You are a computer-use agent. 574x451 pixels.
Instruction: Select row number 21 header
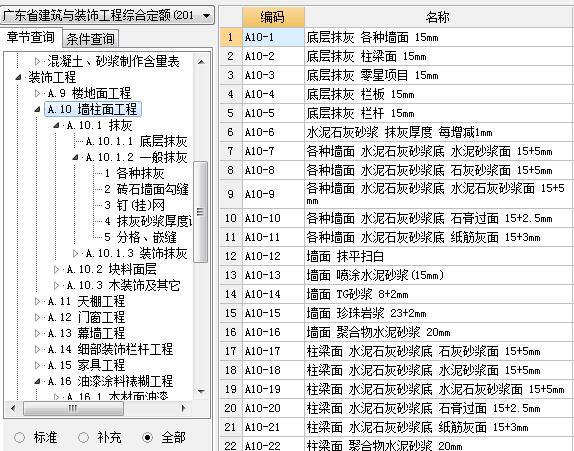pyautogui.click(x=231, y=428)
